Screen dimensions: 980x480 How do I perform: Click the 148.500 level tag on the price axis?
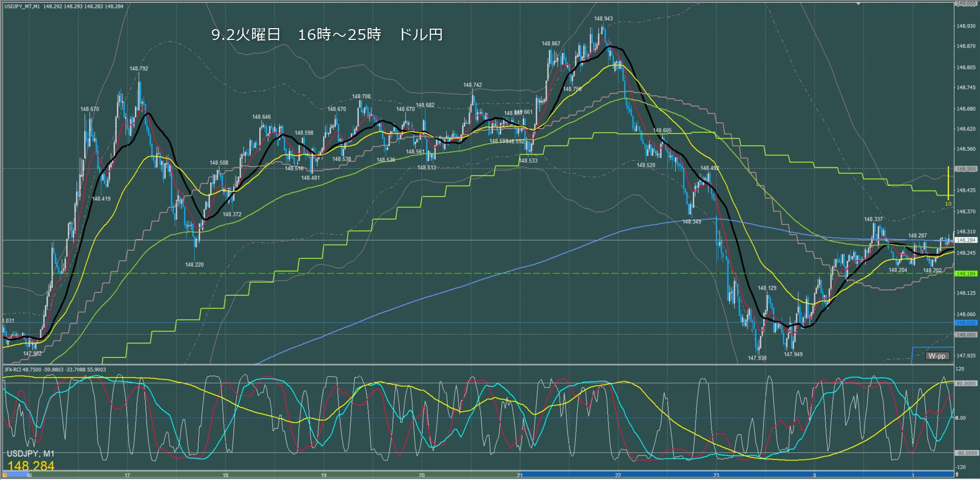966,169
